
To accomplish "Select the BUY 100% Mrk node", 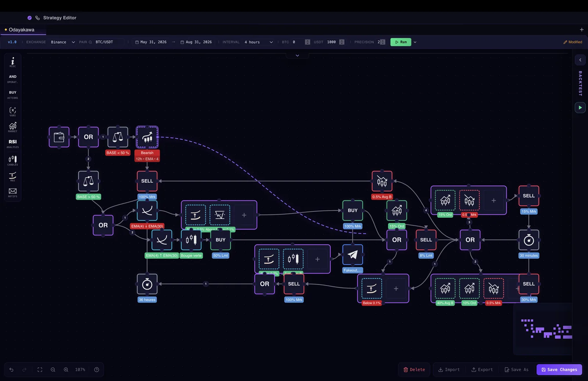I will [352, 210].
